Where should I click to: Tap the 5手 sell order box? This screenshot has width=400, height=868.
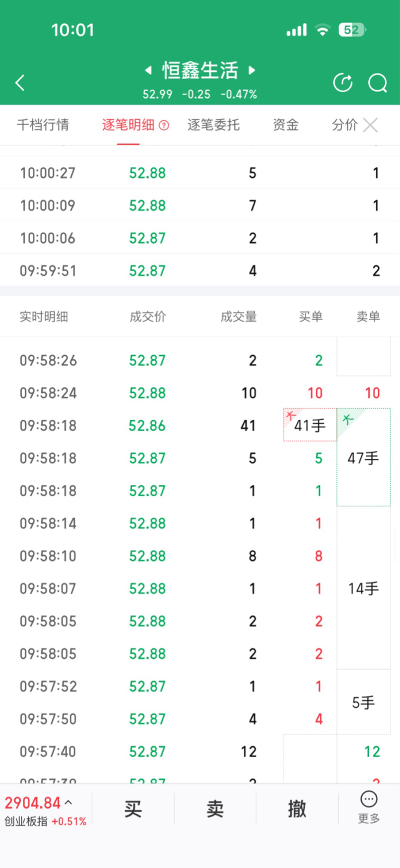(364, 702)
